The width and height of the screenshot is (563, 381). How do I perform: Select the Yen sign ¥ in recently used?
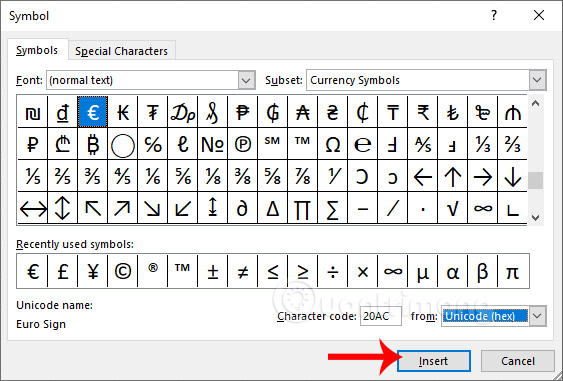(92, 271)
